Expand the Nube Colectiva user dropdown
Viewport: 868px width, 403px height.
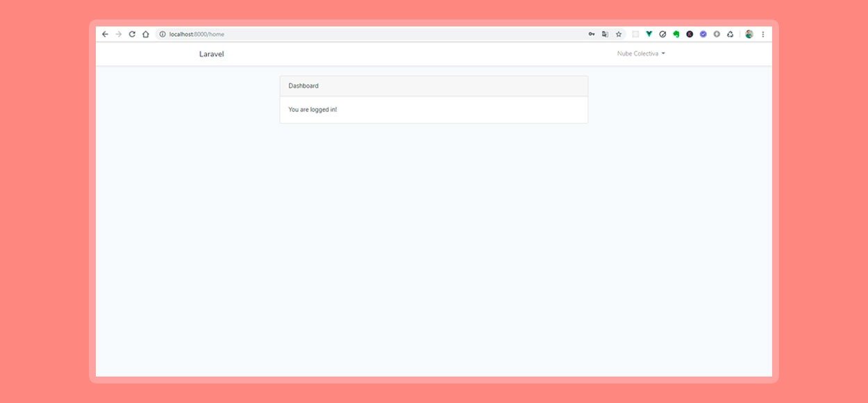click(x=641, y=54)
